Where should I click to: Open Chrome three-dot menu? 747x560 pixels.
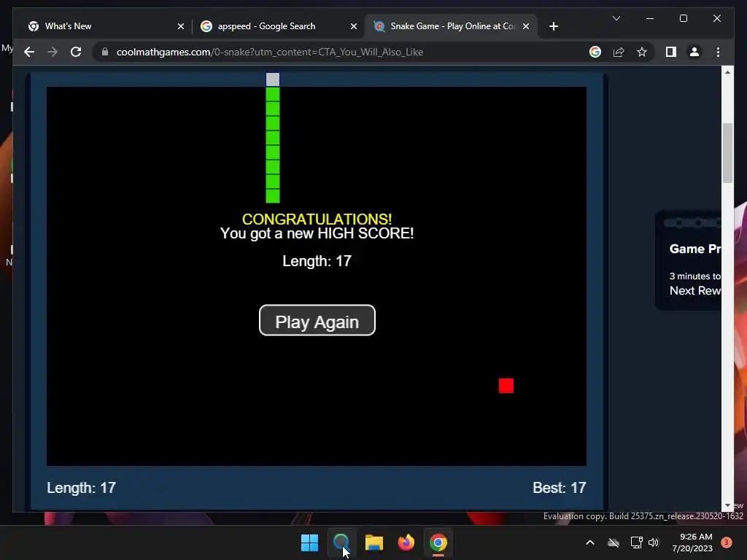pyautogui.click(x=718, y=52)
